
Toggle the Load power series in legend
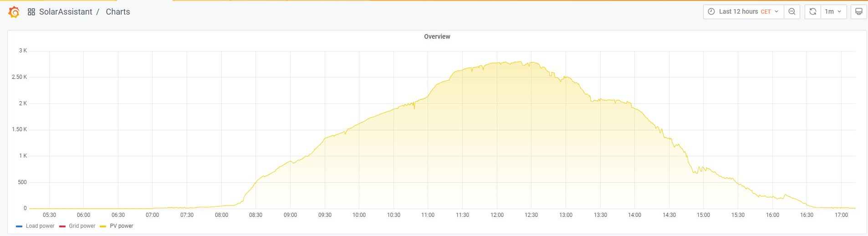tap(40, 226)
